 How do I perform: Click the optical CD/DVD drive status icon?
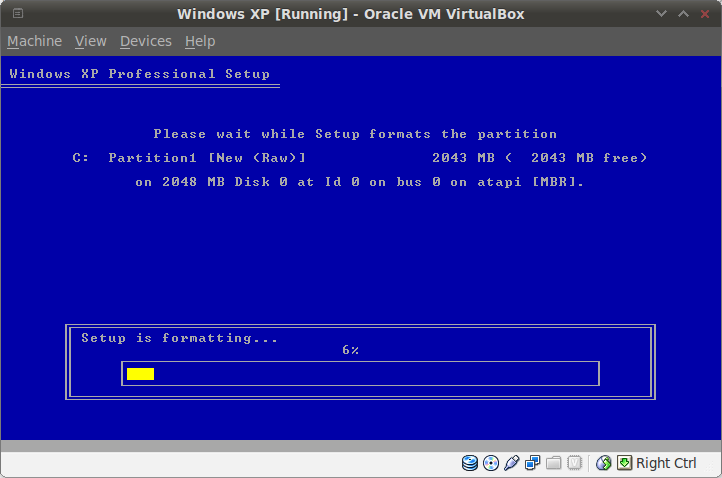(491, 463)
